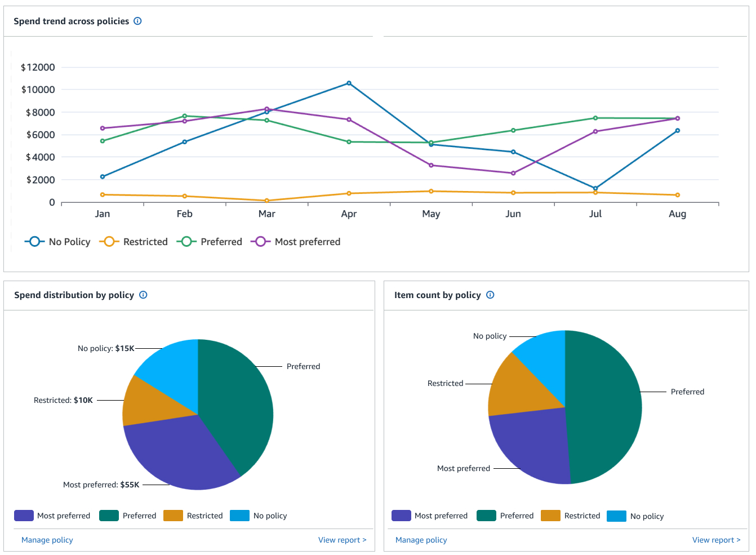Click Most preferred label beside Item count pie
The height and width of the screenshot is (555, 756).
click(x=464, y=468)
